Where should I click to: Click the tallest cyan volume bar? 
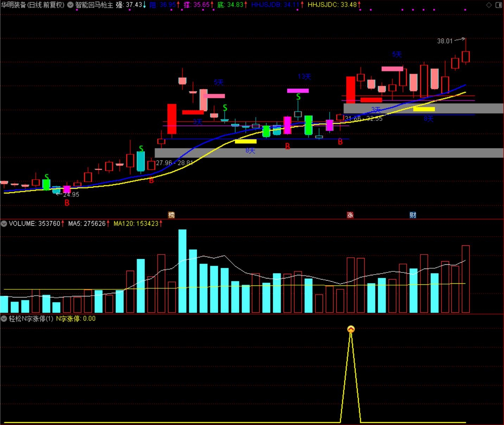tap(182, 271)
